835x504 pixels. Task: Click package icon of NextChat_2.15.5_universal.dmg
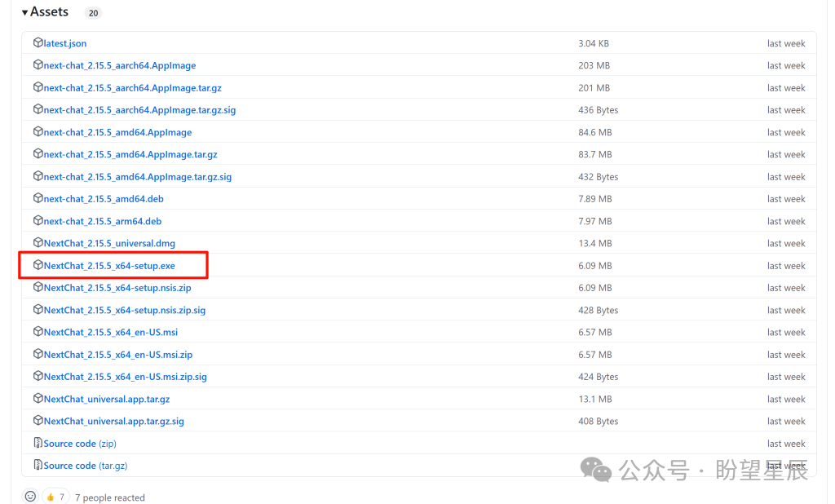38,242
